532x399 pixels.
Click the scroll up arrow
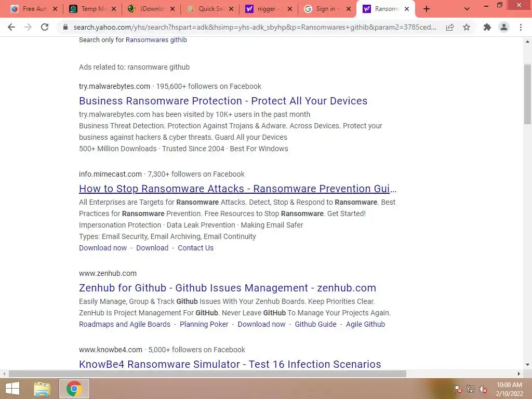point(527,42)
